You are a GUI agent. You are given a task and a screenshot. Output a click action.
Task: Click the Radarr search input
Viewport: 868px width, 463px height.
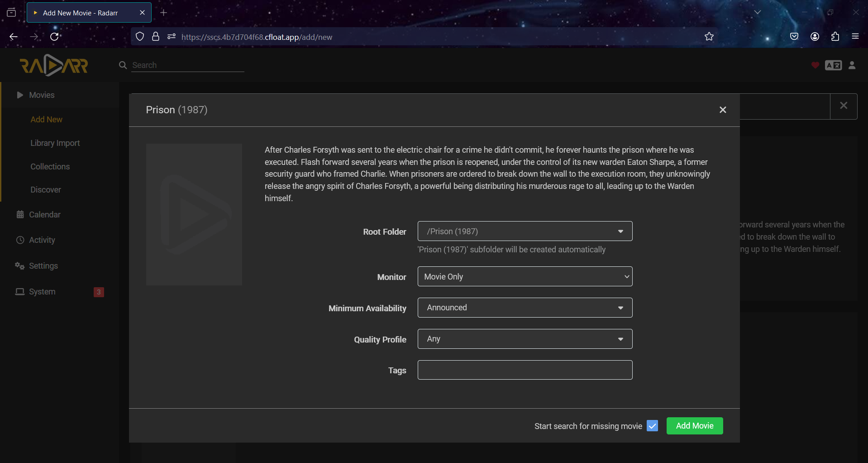(188, 65)
